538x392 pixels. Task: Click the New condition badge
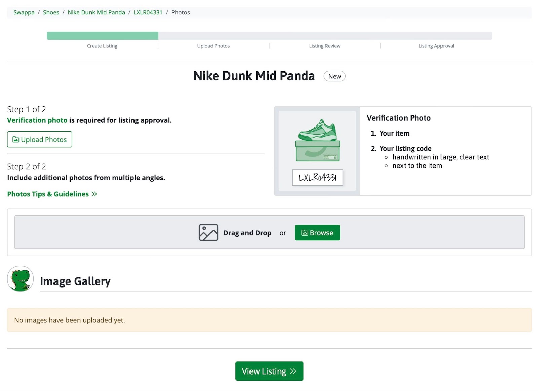tap(334, 76)
